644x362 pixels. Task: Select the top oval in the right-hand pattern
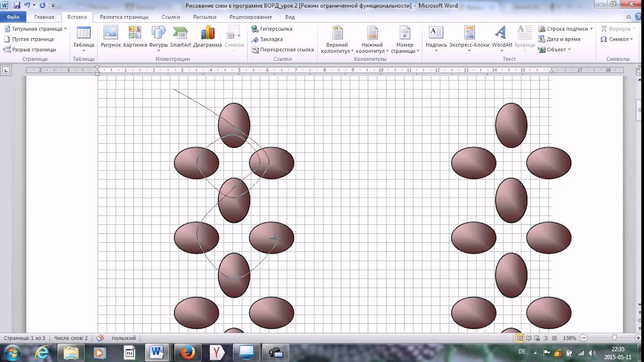click(511, 125)
